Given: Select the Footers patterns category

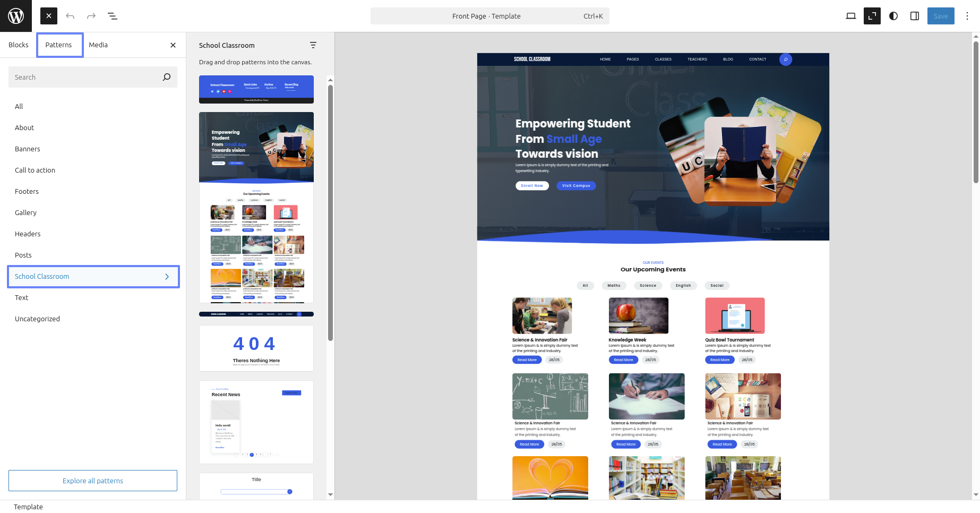Looking at the screenshot, I should [93, 191].
